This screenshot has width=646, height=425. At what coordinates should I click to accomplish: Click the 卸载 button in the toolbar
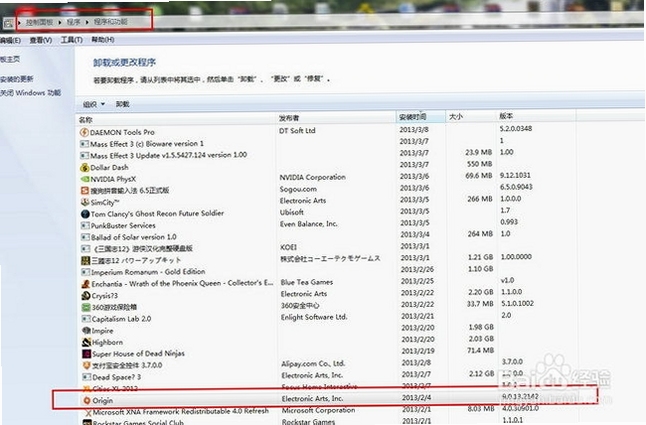[x=123, y=104]
